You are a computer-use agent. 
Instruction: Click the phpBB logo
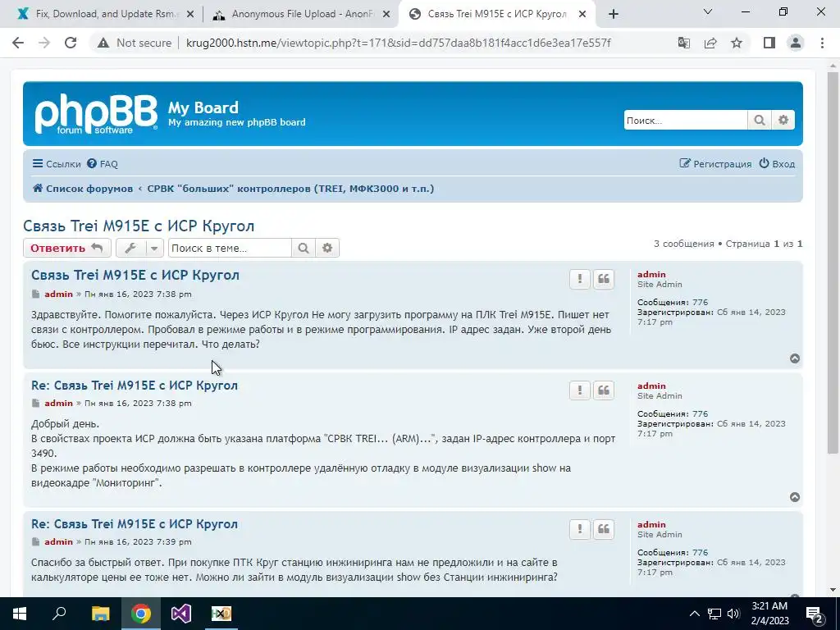[97, 114]
